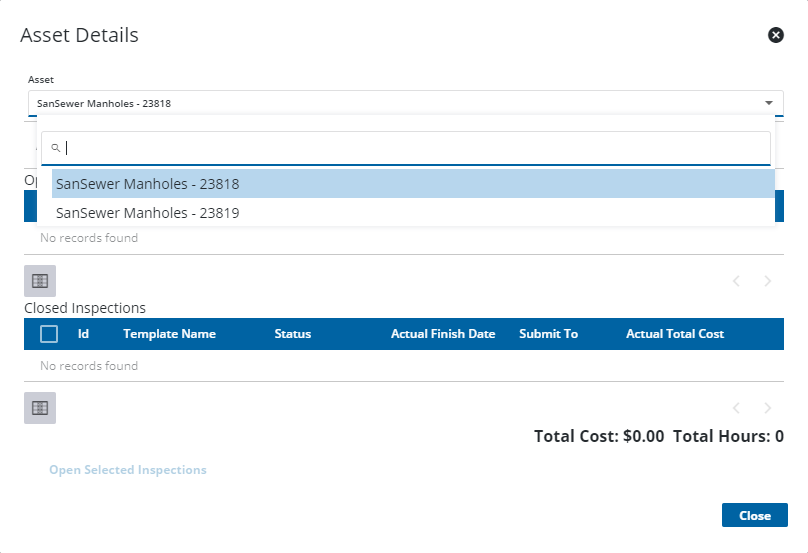Click the Status column header
The height and width of the screenshot is (553, 808).
click(293, 334)
